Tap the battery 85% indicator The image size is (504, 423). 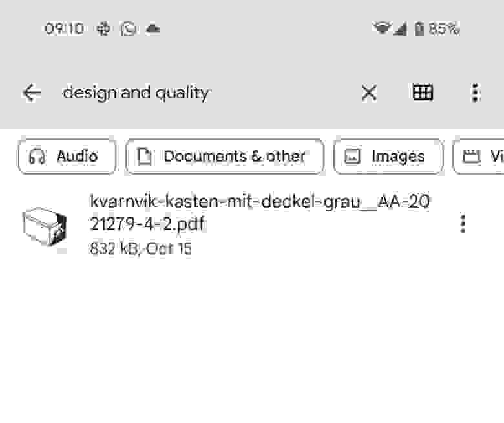(437, 28)
